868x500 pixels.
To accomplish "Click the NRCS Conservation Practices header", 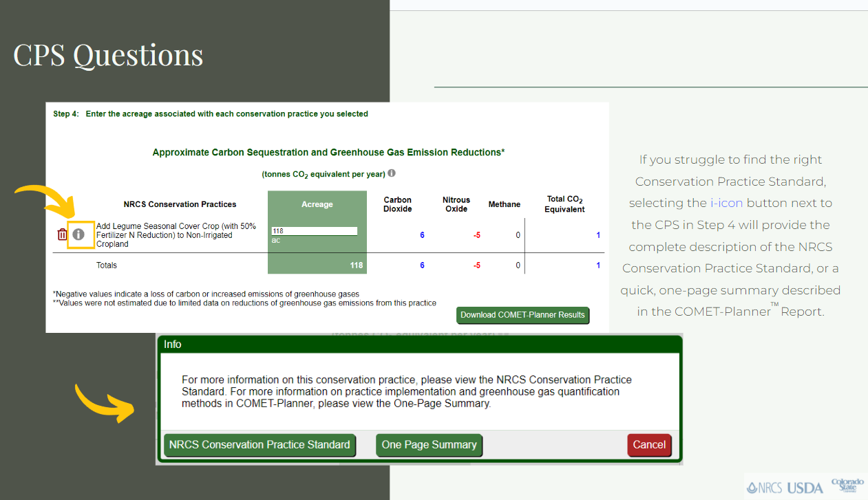I will point(180,204).
